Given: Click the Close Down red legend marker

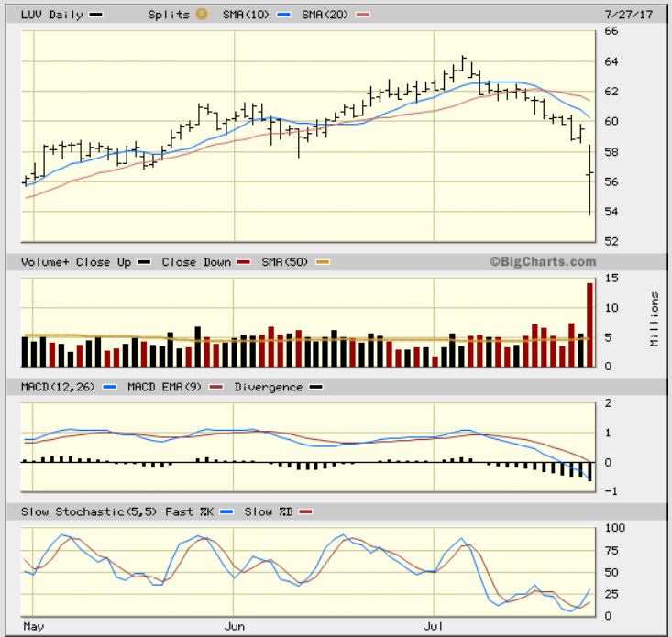Looking at the screenshot, I should [244, 262].
